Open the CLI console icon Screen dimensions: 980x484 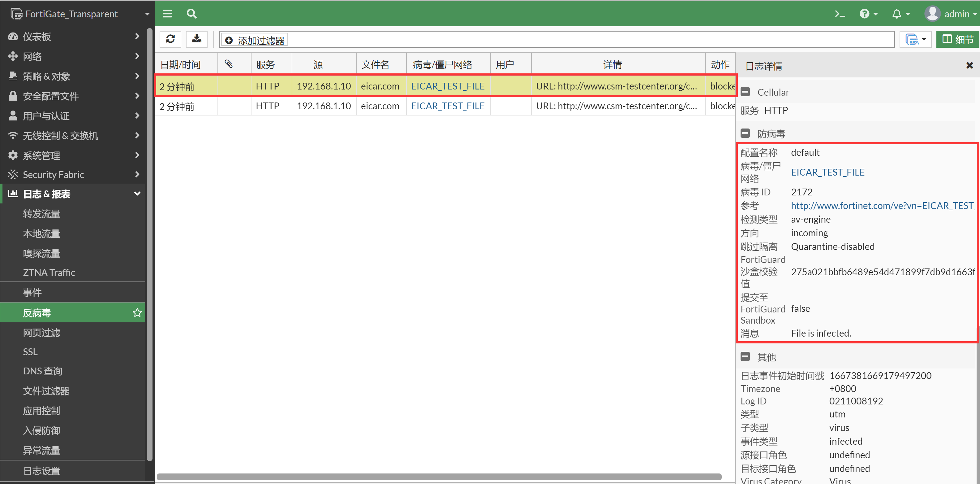pyautogui.click(x=840, y=14)
